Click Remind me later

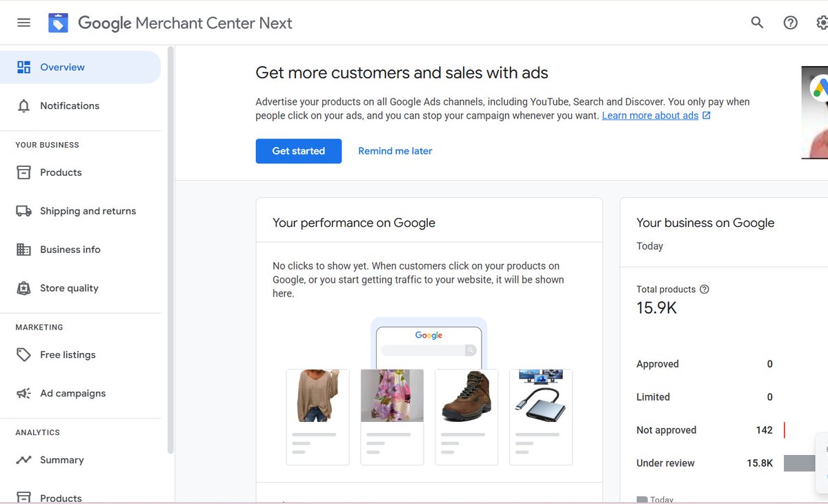(395, 151)
